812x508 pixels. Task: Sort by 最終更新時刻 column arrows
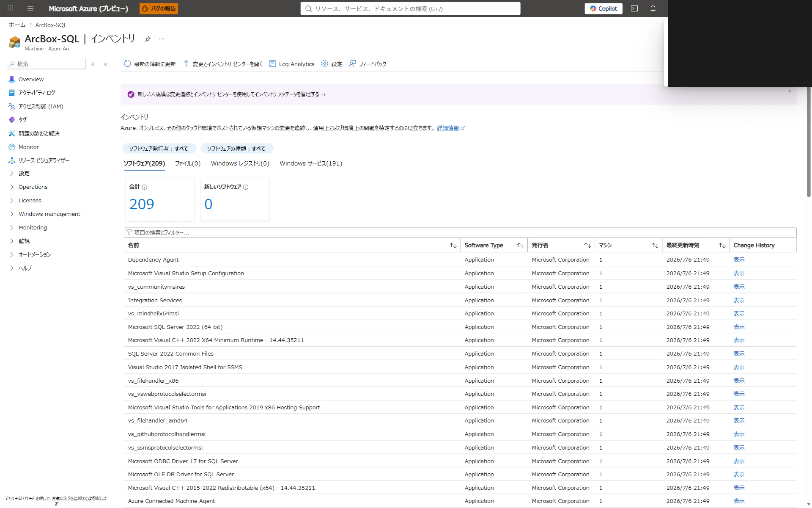(x=722, y=246)
